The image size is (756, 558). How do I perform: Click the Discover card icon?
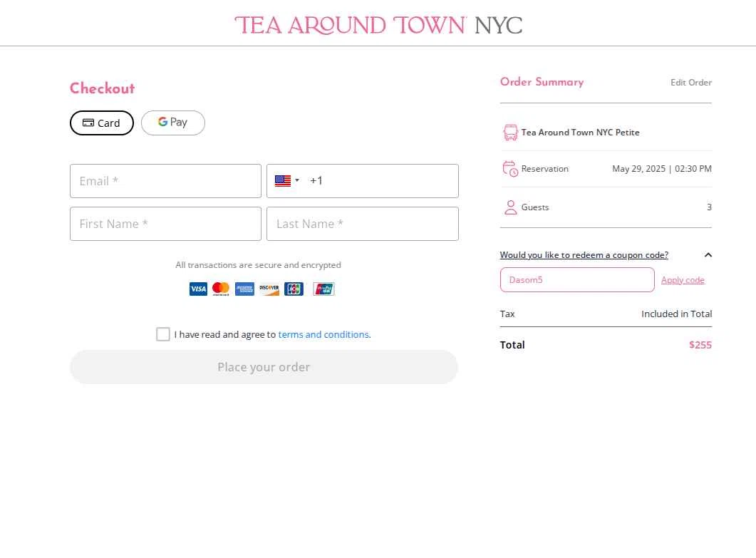pos(269,289)
